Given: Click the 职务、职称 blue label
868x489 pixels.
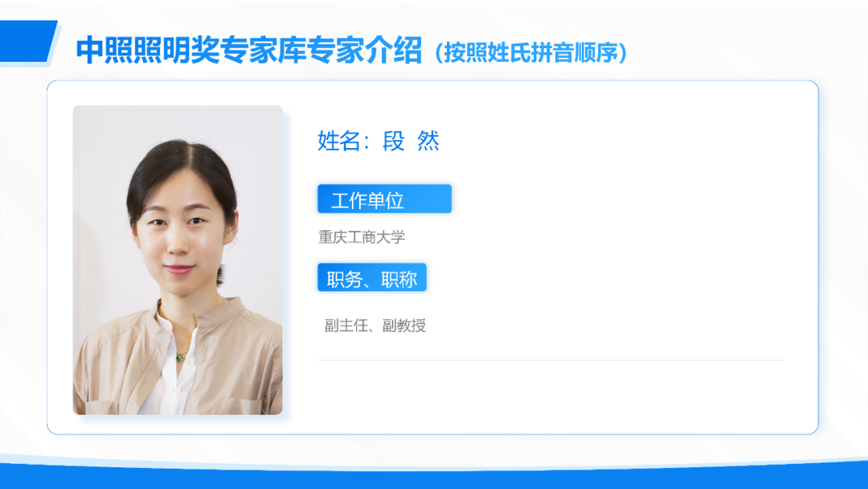Looking at the screenshot, I should (x=371, y=277).
